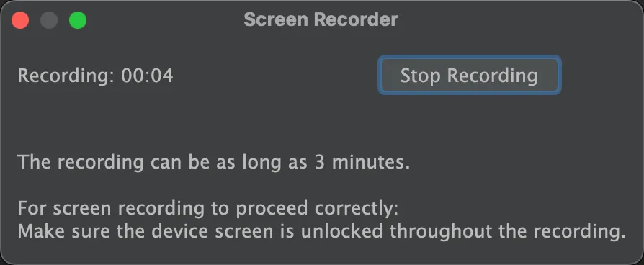Click the word 'unlocked' in the instructions

[343, 231]
